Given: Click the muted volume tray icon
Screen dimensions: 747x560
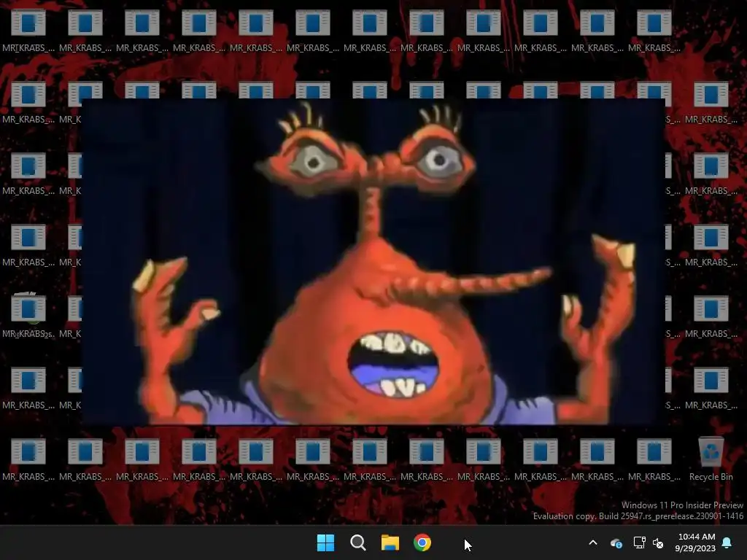Looking at the screenshot, I should coord(658,542).
